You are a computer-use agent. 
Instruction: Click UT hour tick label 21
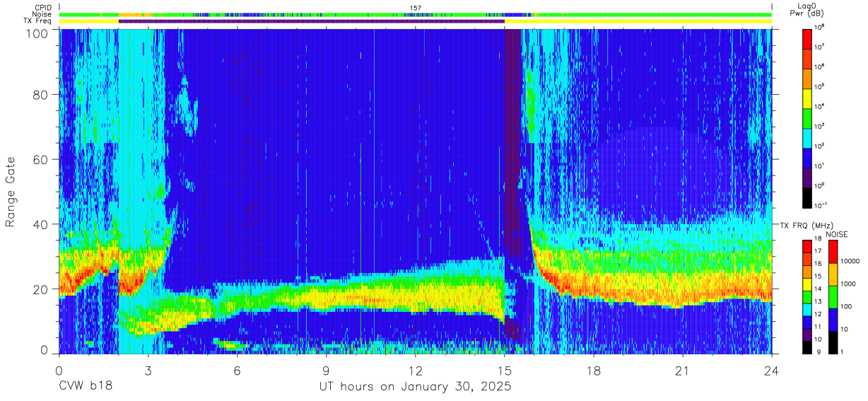pos(683,371)
